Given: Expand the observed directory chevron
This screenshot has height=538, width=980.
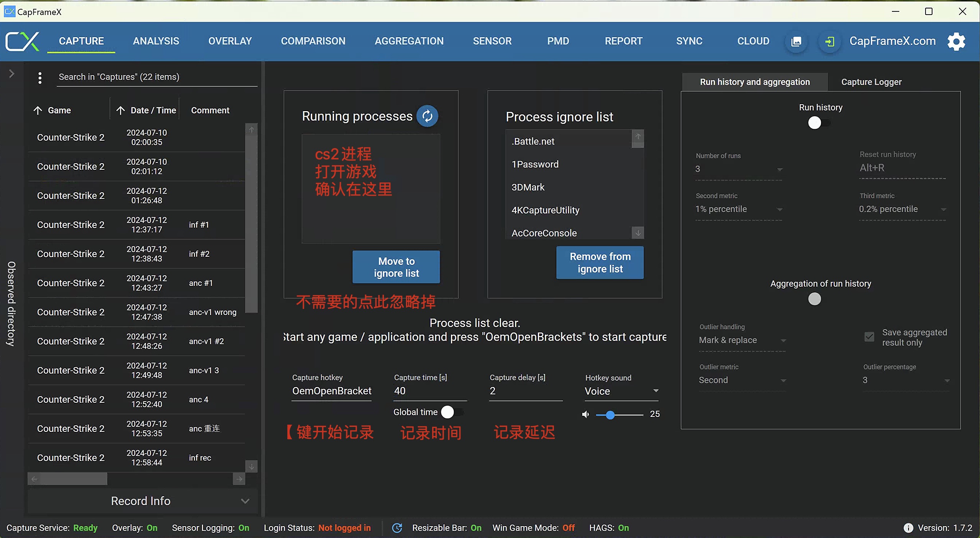Looking at the screenshot, I should point(11,73).
